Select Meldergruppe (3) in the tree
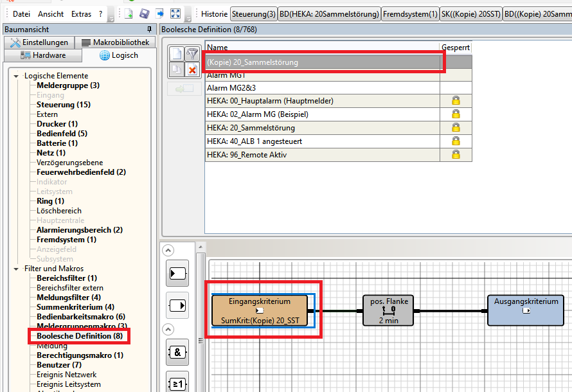This screenshot has height=392, width=572. (68, 85)
